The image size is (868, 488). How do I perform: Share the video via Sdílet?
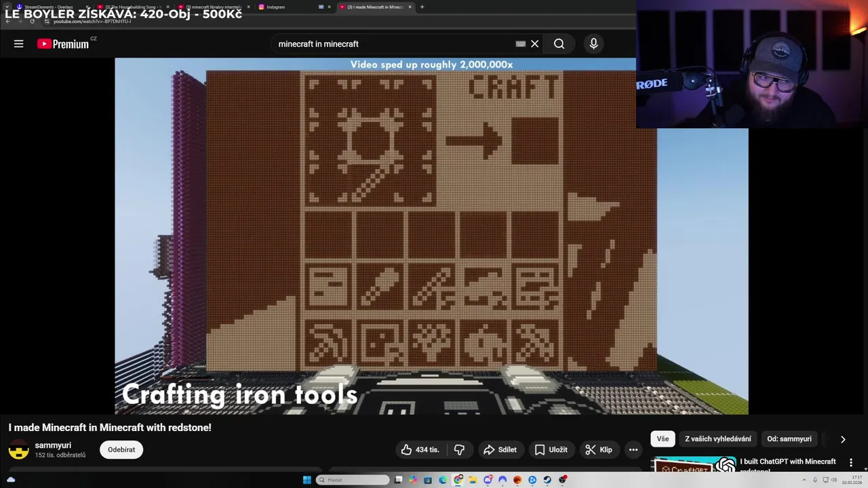coord(500,449)
